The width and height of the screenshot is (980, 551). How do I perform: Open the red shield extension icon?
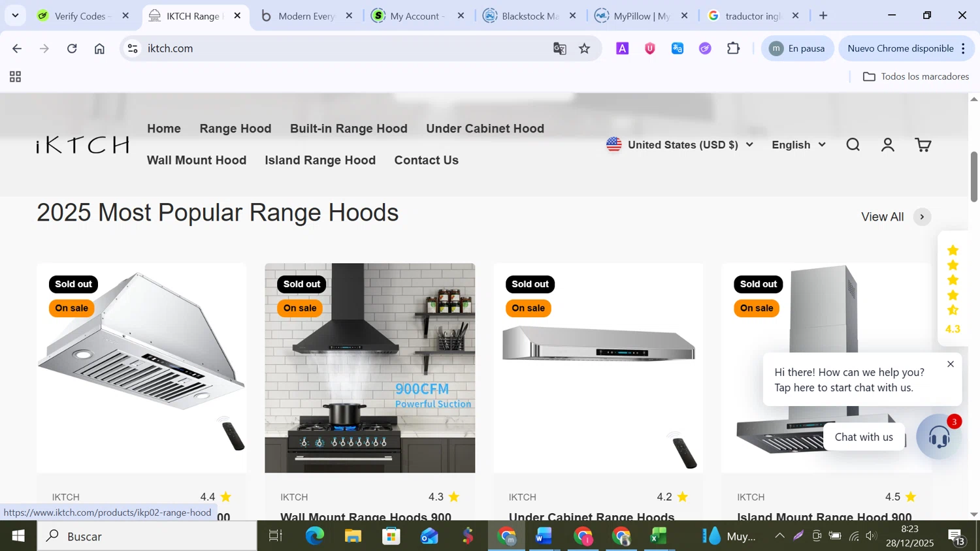coord(649,48)
